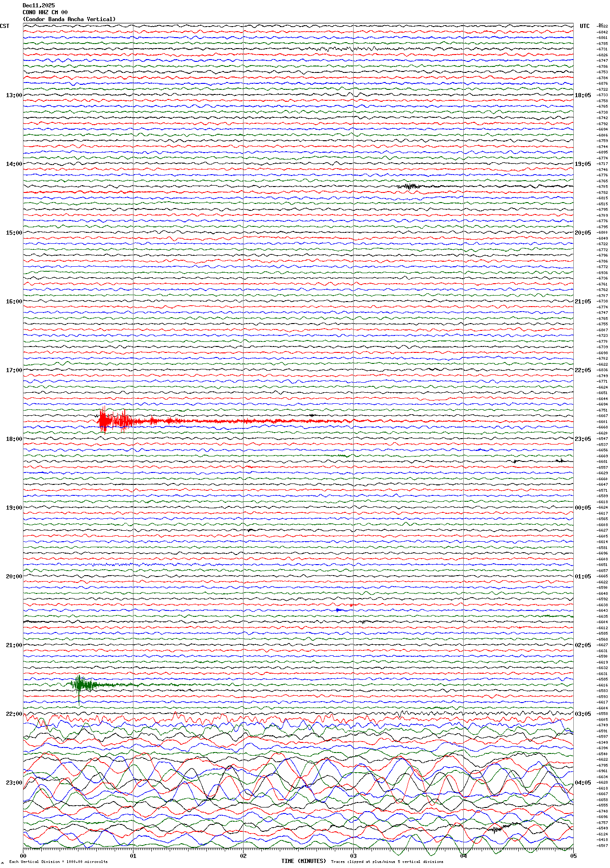Screen dimensions: 610x868
Task: Select the 13:00 CST time marker
Action: coord(14,95)
